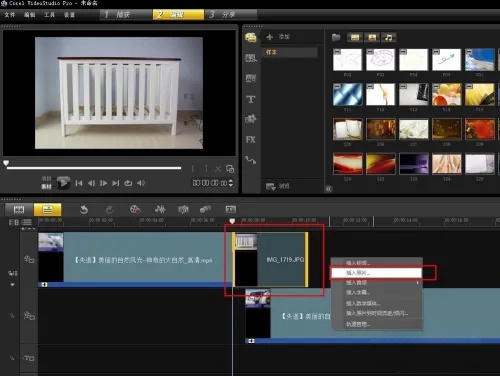Select the Transition library icon
The image size is (500, 376).
click(x=251, y=79)
